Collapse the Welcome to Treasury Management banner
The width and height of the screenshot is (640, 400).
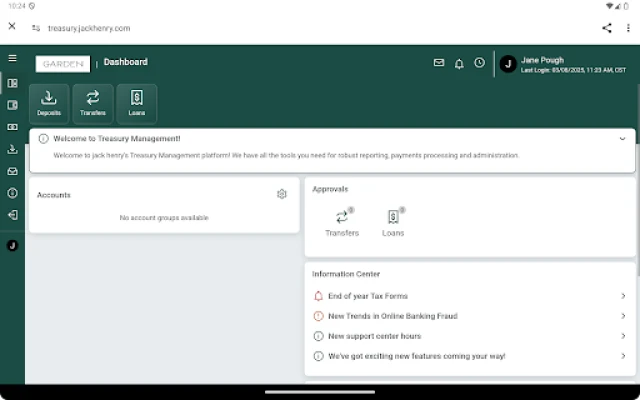622,139
